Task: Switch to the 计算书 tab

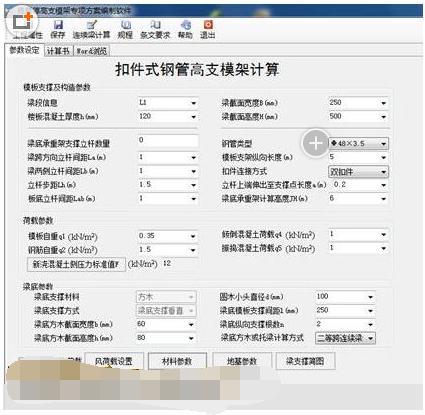Action: (x=58, y=51)
